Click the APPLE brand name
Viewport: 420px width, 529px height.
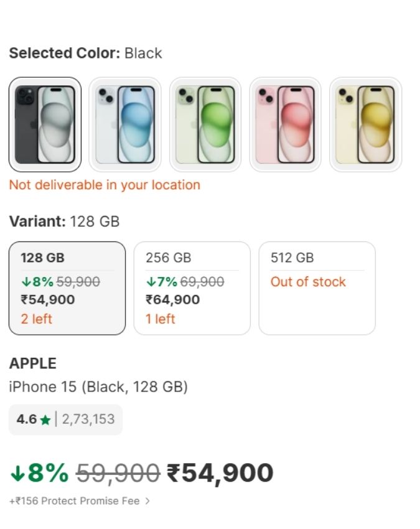pos(32,363)
